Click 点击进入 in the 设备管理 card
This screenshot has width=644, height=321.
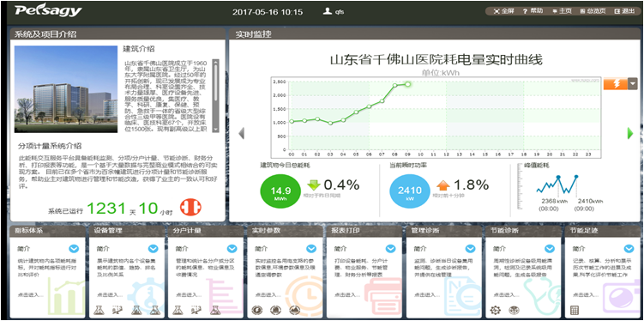point(110,295)
